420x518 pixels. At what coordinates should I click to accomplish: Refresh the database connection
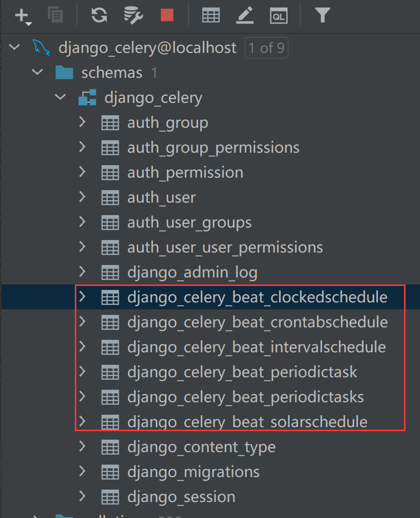point(99,15)
